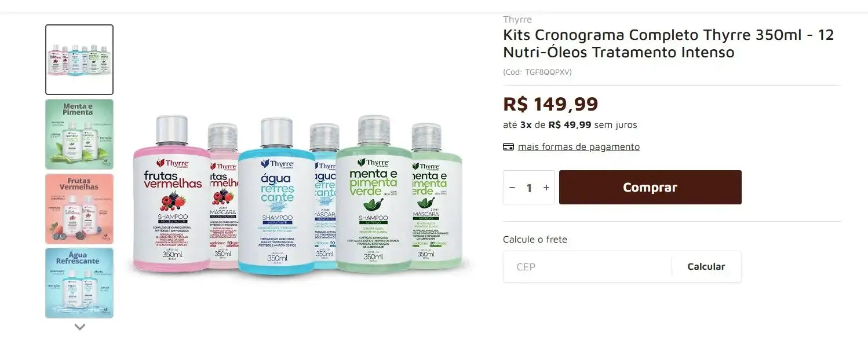868x352 pixels.
Task: Click the frutas vermelhas shampoo bottle
Action: tap(172, 194)
